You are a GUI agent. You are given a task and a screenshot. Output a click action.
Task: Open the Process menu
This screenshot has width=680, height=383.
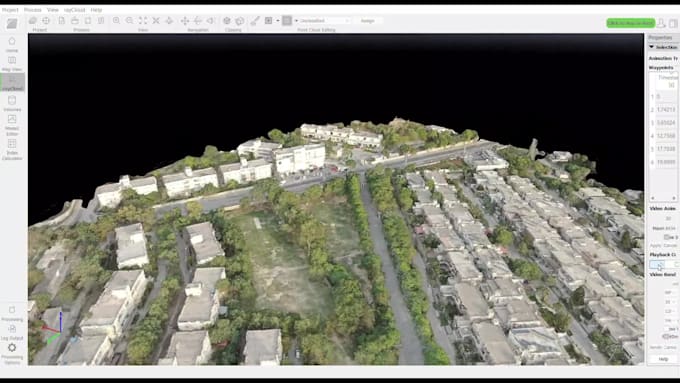[x=33, y=10]
